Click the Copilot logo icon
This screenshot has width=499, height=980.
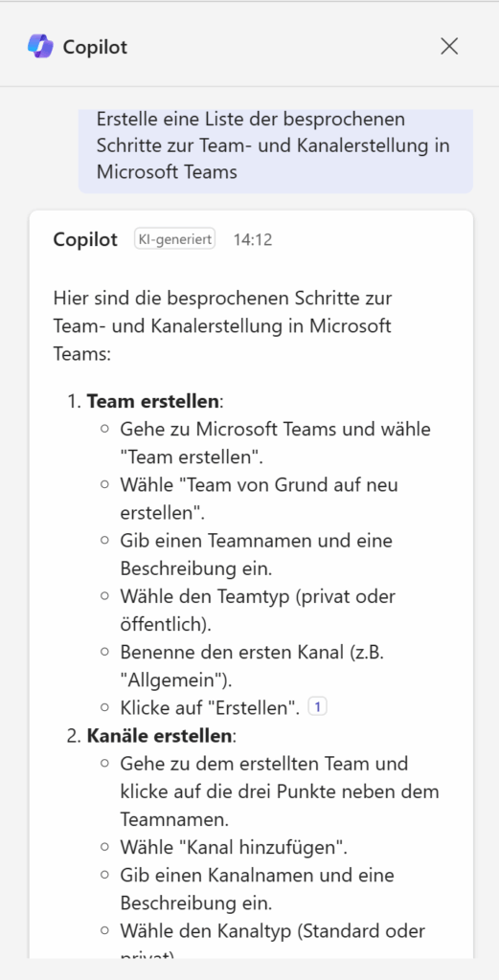pyautogui.click(x=40, y=47)
